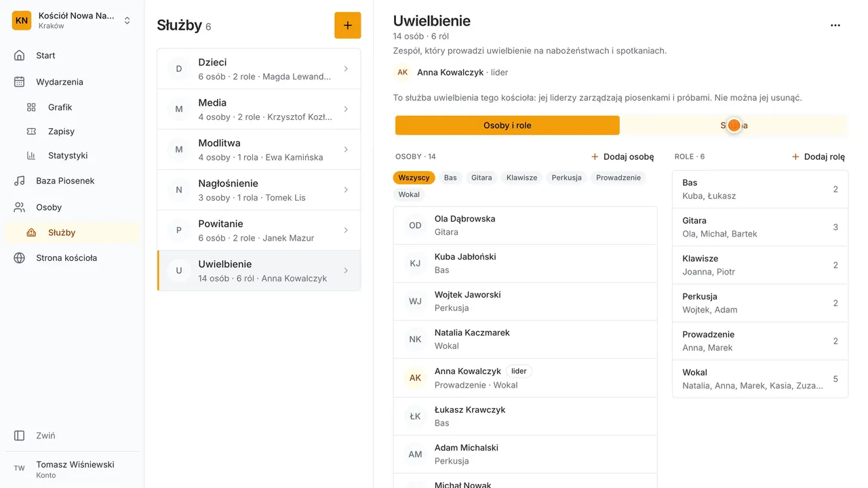
Task: Switch to the Osoby i role tab
Action: click(507, 125)
